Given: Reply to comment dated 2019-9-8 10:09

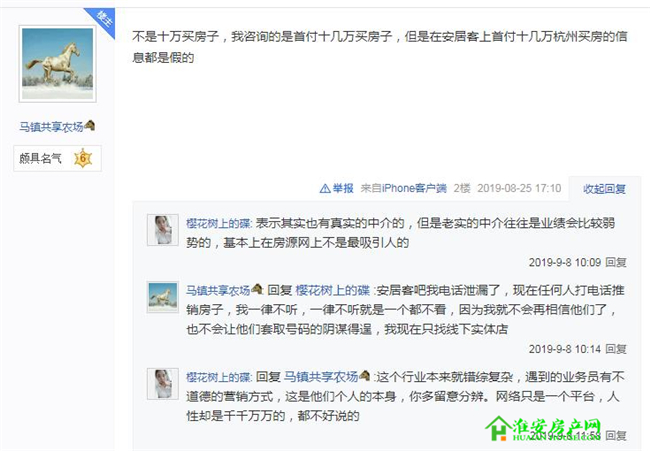Looking at the screenshot, I should tap(616, 262).
